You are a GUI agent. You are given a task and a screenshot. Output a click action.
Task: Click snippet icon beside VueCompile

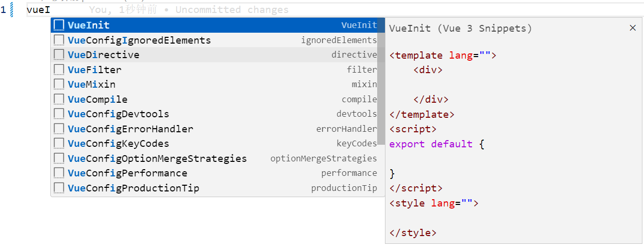coord(59,99)
